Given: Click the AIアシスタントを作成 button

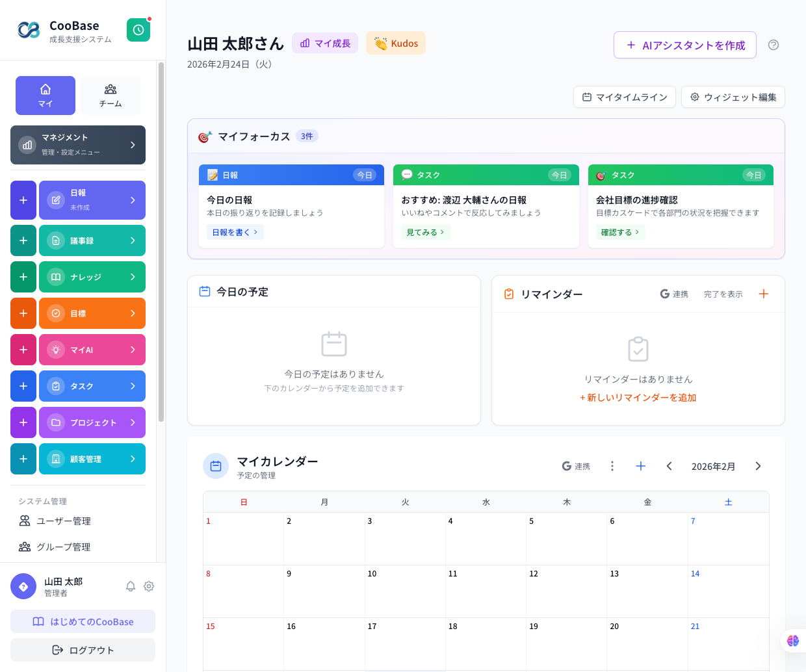Looking at the screenshot, I should coord(684,45).
